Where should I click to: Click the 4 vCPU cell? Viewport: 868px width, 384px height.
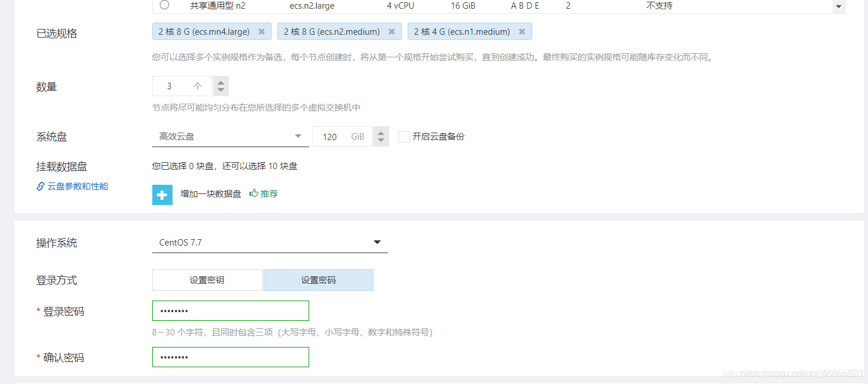click(x=401, y=6)
